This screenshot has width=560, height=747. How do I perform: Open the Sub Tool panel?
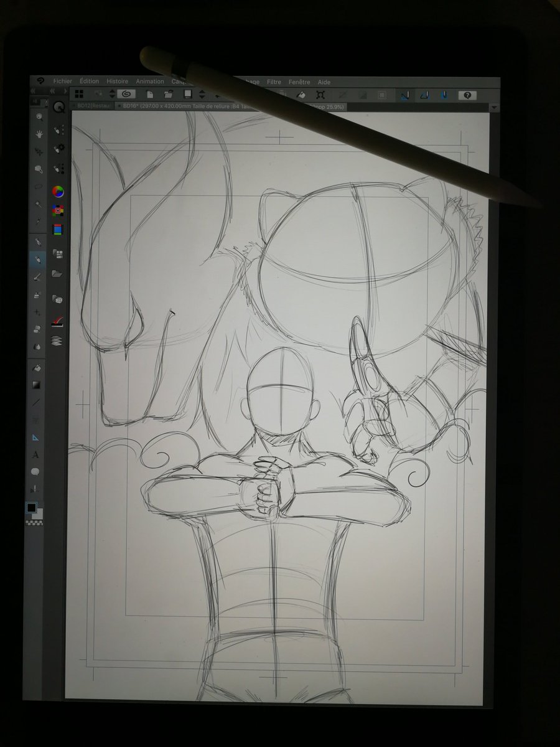(59, 130)
